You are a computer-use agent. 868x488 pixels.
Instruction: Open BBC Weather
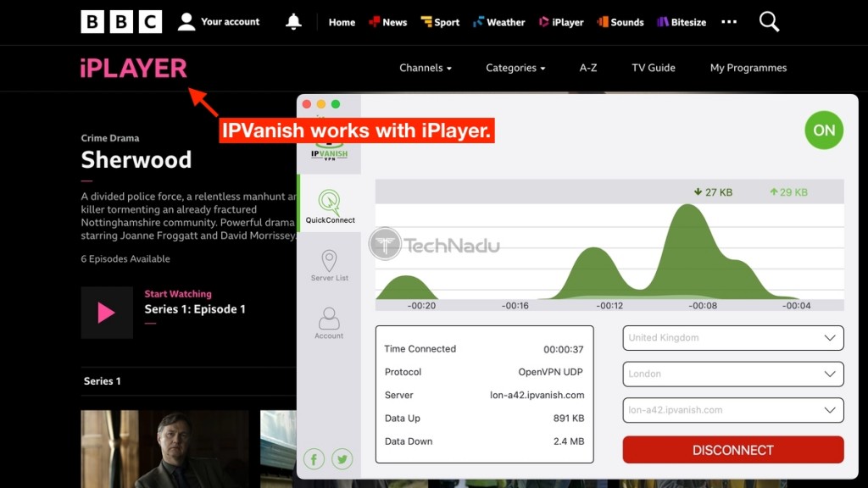(x=498, y=22)
